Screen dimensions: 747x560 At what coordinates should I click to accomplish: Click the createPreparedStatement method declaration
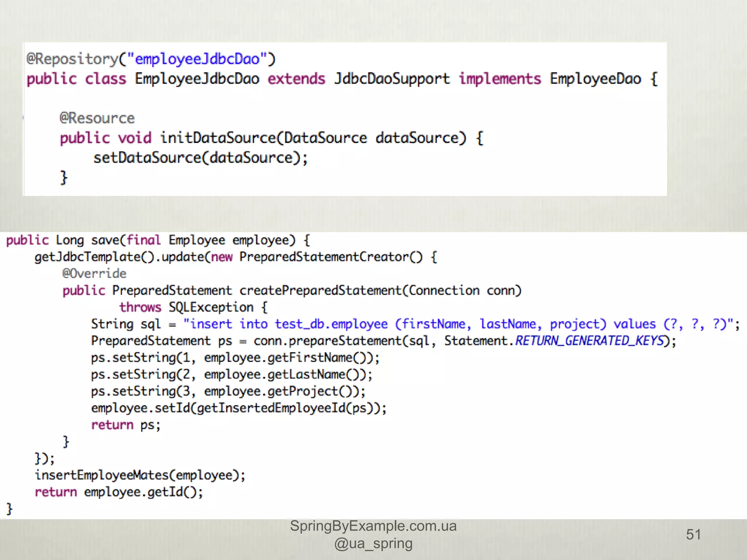point(292,291)
